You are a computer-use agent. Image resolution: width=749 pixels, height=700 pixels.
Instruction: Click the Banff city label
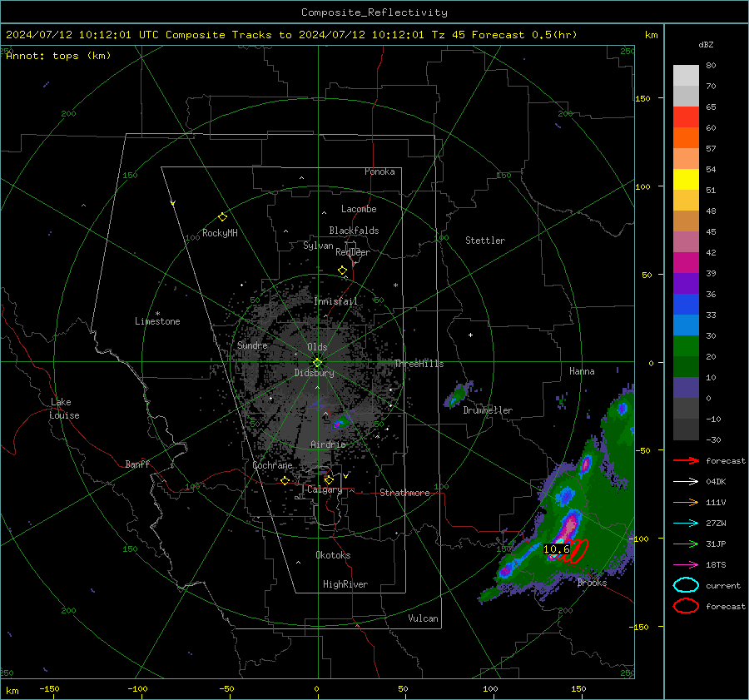pyautogui.click(x=137, y=464)
